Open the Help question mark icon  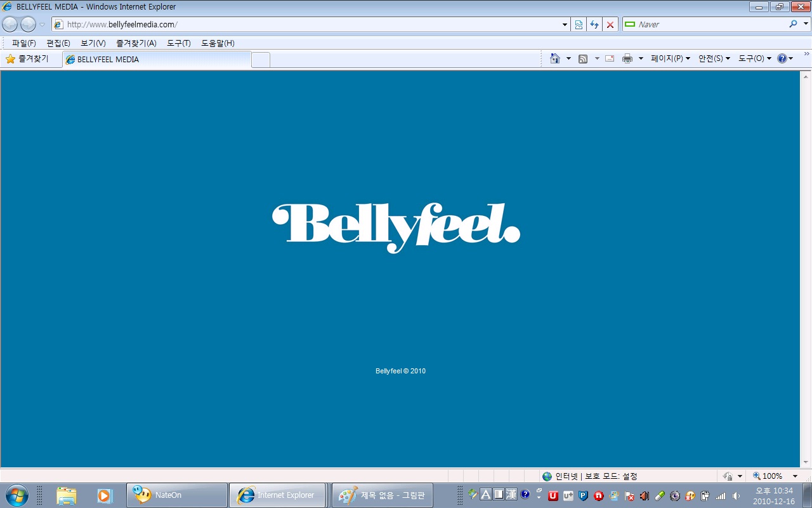click(x=782, y=58)
